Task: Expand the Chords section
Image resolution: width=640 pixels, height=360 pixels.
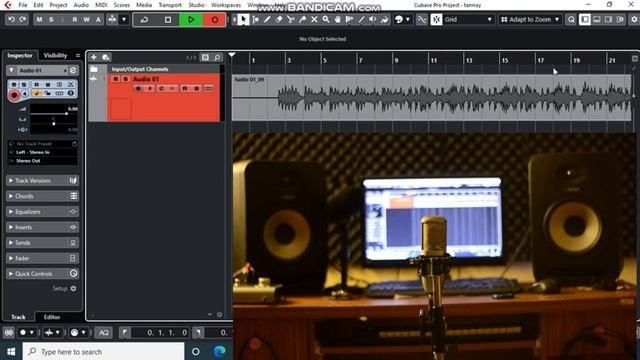Action: coord(42,196)
